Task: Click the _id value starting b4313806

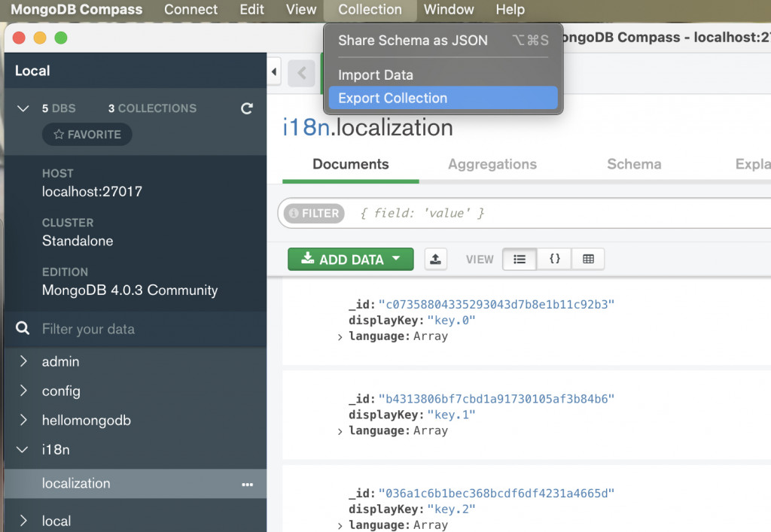Action: coord(496,399)
